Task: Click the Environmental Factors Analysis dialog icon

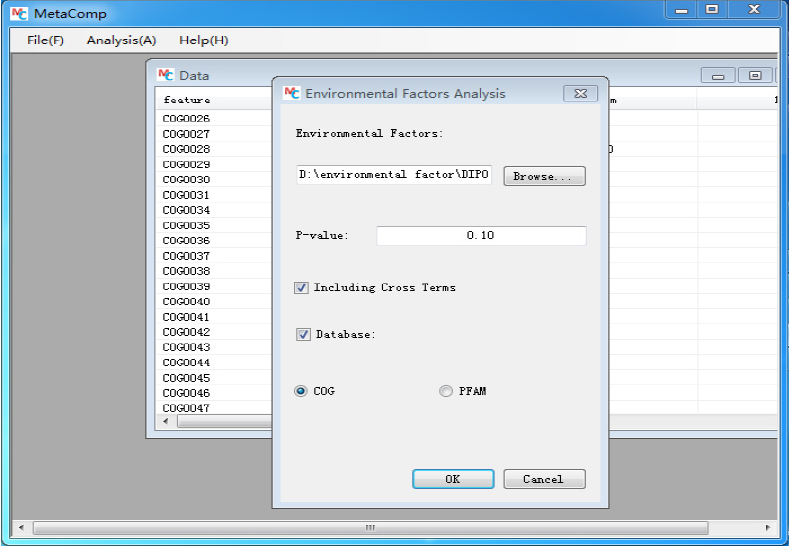Action: click(x=291, y=93)
